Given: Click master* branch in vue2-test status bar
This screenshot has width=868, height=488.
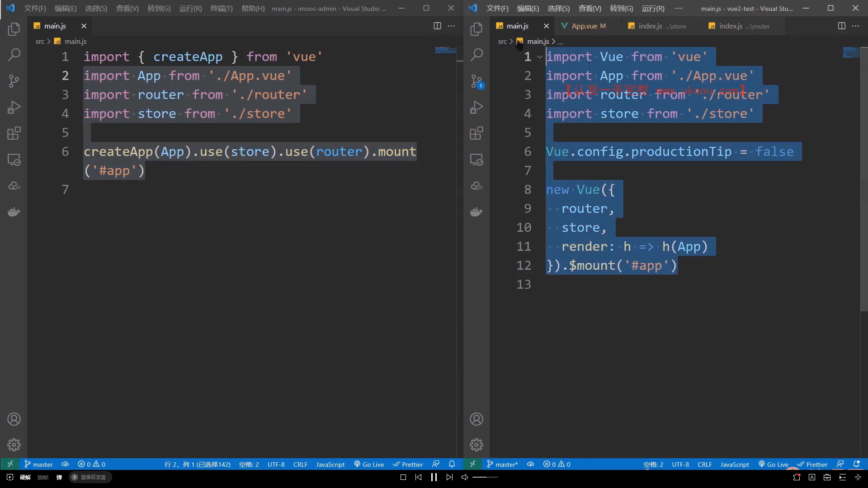Looking at the screenshot, I should tap(502, 465).
